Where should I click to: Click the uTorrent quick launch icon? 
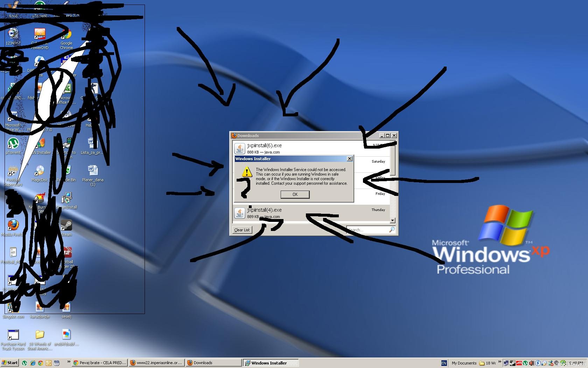pyautogui.click(x=24, y=363)
